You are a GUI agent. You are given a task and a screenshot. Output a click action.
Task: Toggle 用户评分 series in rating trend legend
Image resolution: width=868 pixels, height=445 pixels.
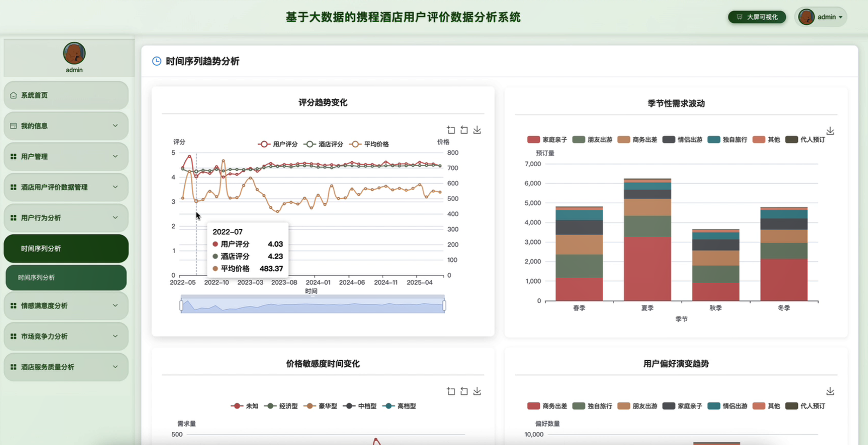coord(278,144)
